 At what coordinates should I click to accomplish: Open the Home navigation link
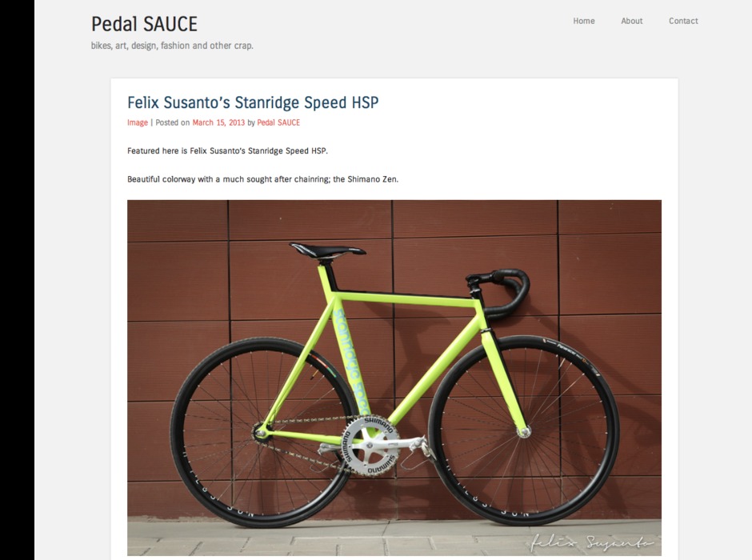(584, 21)
